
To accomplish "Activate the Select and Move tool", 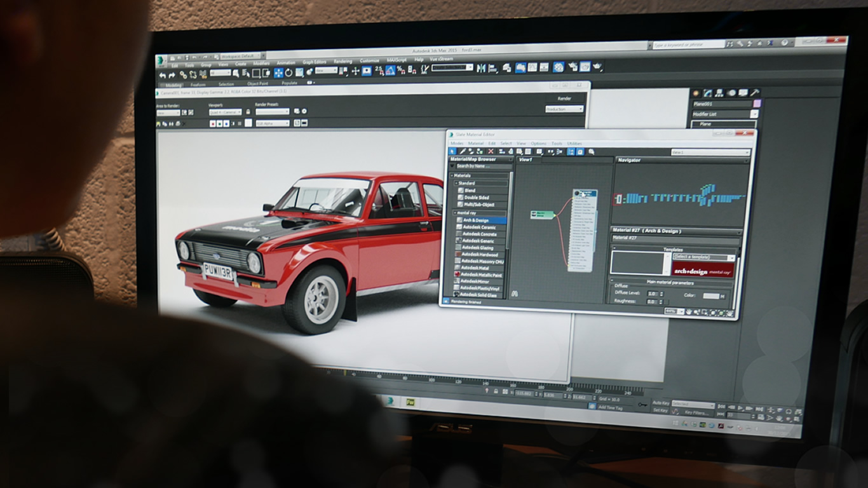I will (x=279, y=72).
